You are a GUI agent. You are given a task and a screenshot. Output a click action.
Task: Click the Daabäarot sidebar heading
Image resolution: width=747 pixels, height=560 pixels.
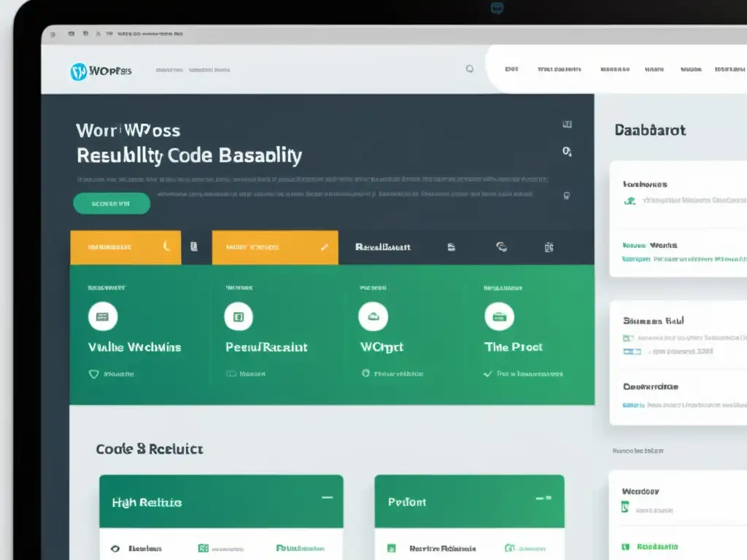pos(650,130)
